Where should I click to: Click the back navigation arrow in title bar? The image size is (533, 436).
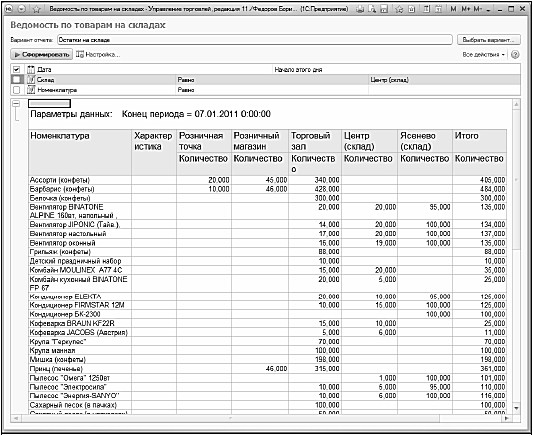coord(8,9)
